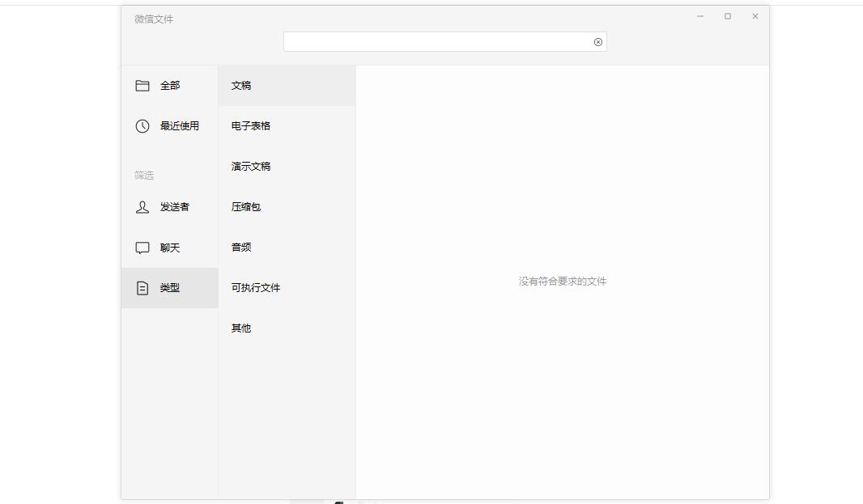Clear the search field using the ⊗ icon

[x=597, y=41]
